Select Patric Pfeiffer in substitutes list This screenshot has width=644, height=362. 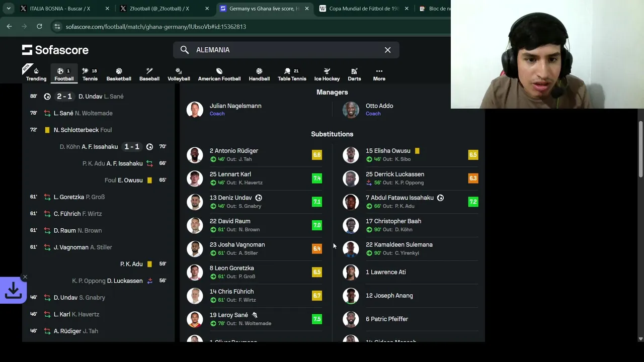[x=410, y=319]
